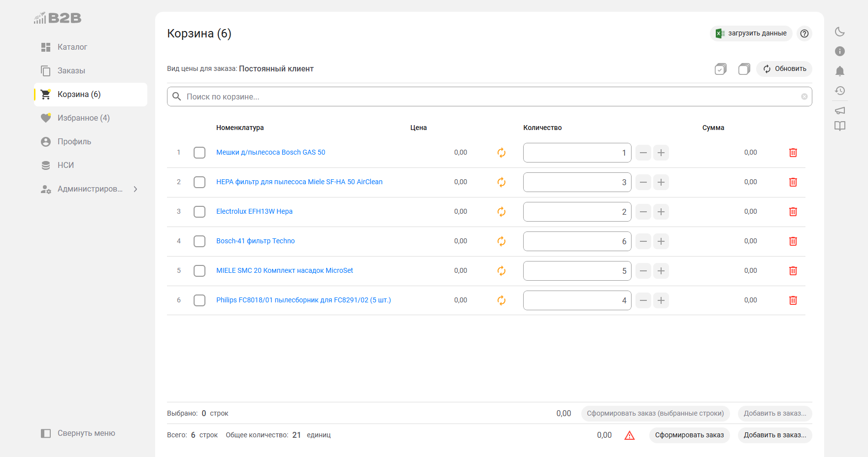Viewport: 868px width, 457px height.
Task: Deselect all rows icon
Action: pyautogui.click(x=744, y=69)
